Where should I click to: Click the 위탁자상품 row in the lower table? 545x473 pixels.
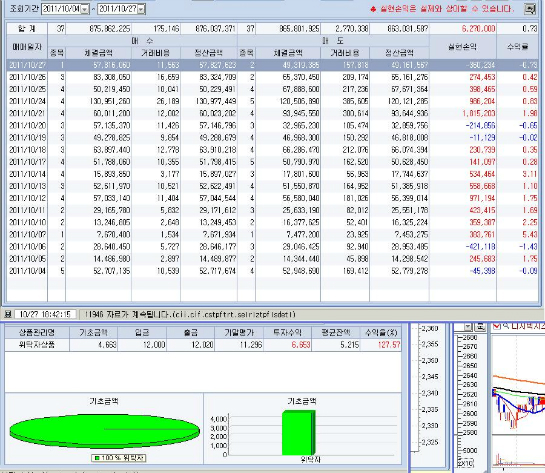click(203, 345)
